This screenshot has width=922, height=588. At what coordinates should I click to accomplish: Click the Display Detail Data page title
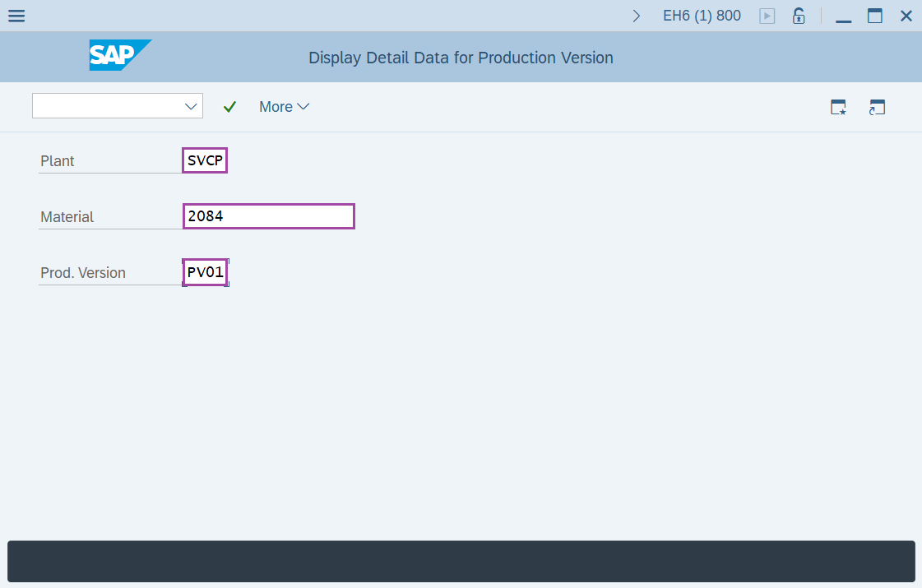pos(461,58)
